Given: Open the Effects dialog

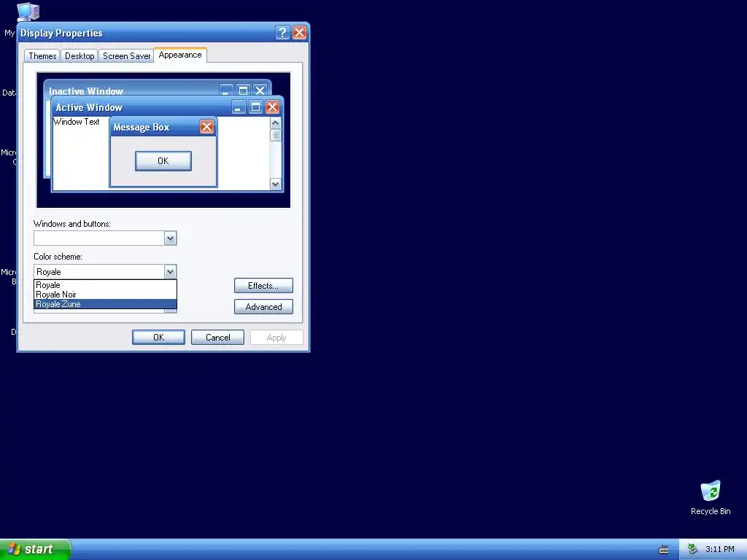Looking at the screenshot, I should [263, 286].
